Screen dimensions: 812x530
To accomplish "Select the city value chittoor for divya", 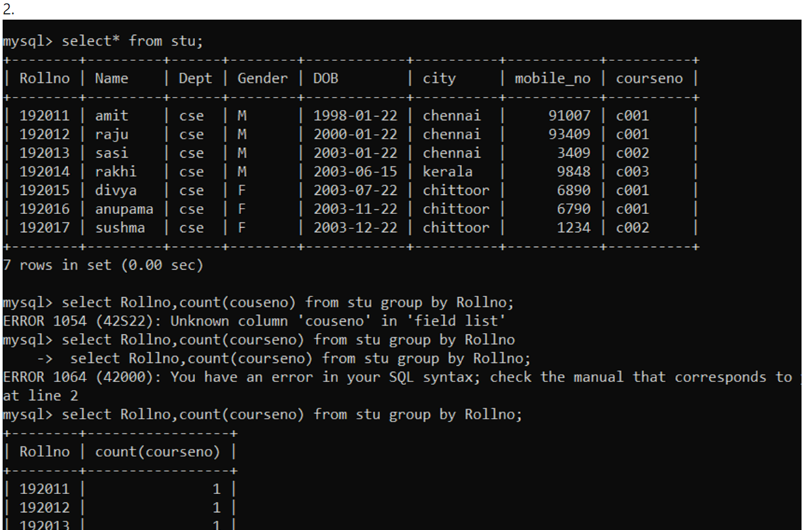I will click(455, 190).
